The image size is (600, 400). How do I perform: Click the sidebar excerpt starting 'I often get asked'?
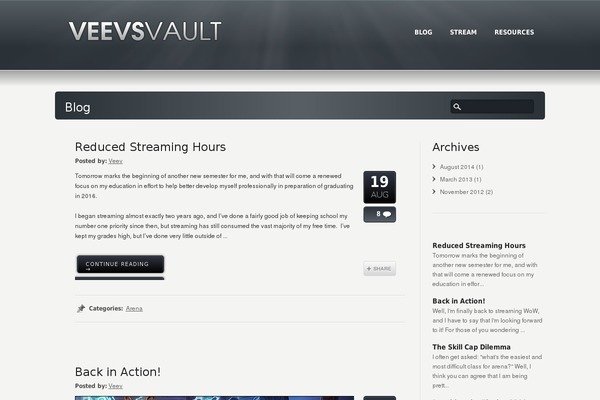click(x=487, y=371)
